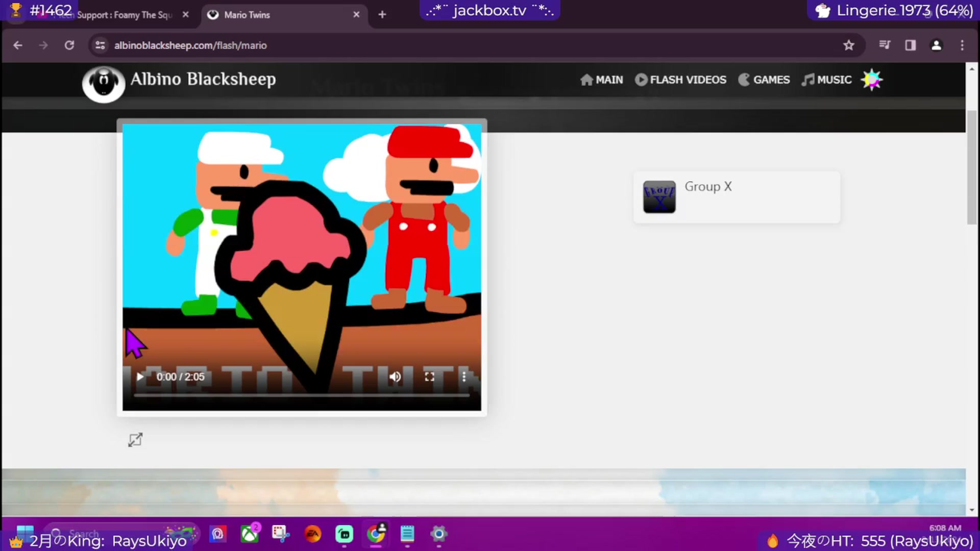Enter fullscreen for the video
980x551 pixels.
(429, 377)
